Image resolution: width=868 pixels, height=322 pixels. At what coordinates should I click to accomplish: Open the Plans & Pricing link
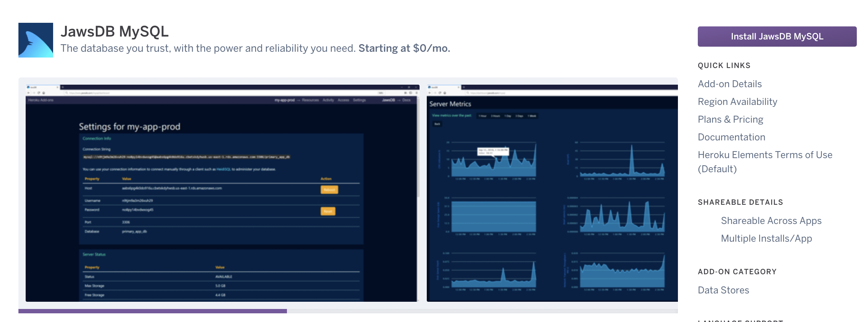click(730, 119)
